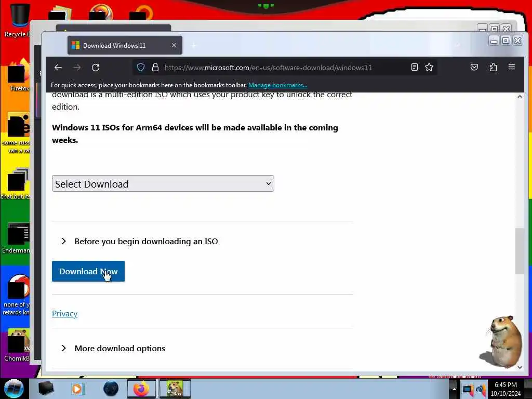Click the network tray icon
The height and width of the screenshot is (399, 532).
(x=468, y=389)
